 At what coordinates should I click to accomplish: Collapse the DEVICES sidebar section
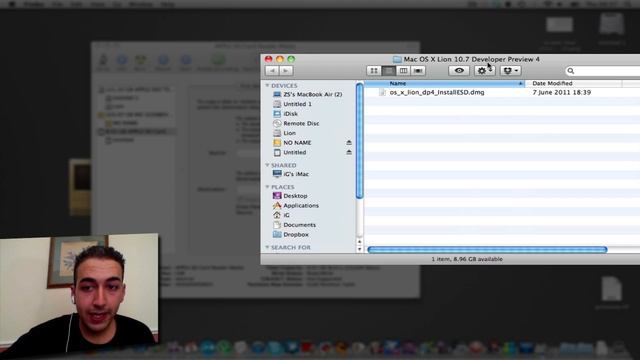click(267, 85)
